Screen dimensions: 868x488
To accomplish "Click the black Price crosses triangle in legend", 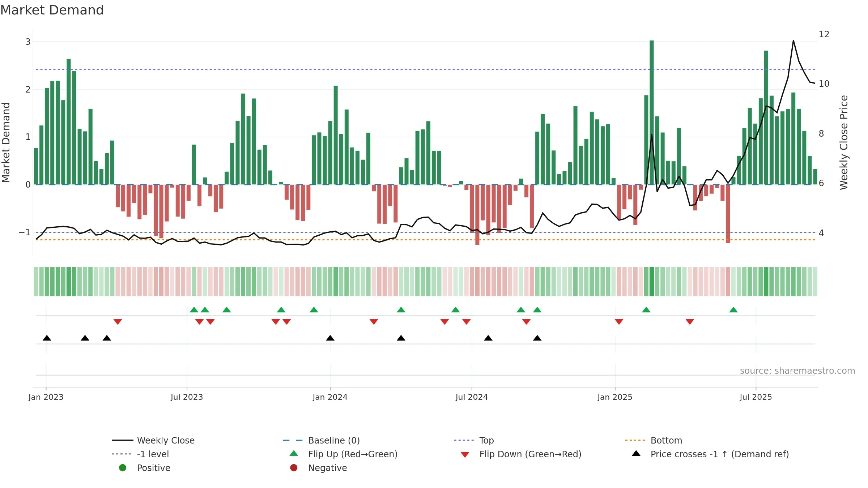I will coord(636,453).
